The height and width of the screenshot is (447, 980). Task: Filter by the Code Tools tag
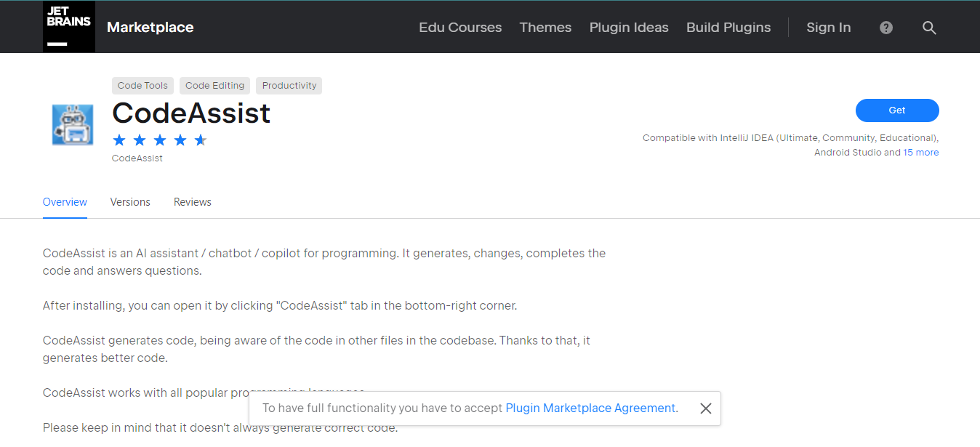(142, 86)
